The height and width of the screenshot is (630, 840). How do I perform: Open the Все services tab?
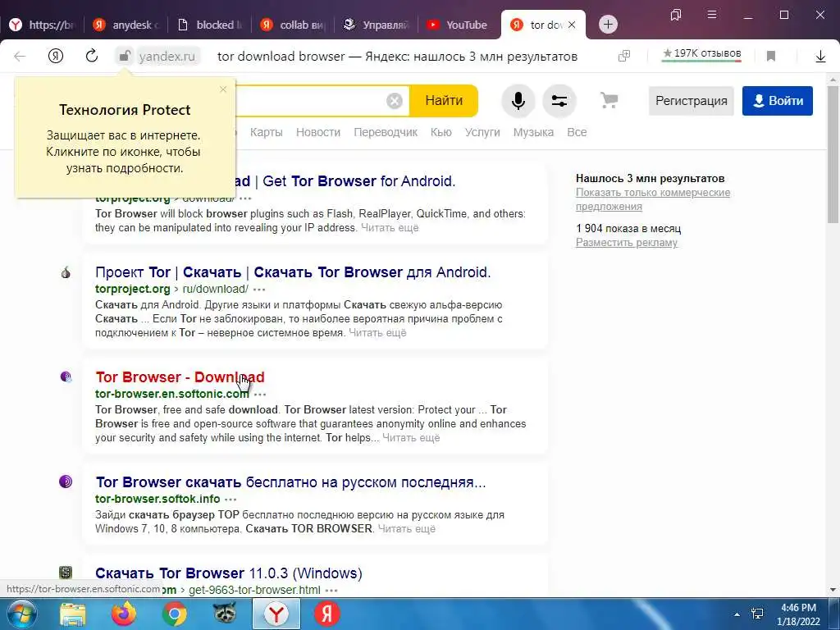pyautogui.click(x=577, y=132)
